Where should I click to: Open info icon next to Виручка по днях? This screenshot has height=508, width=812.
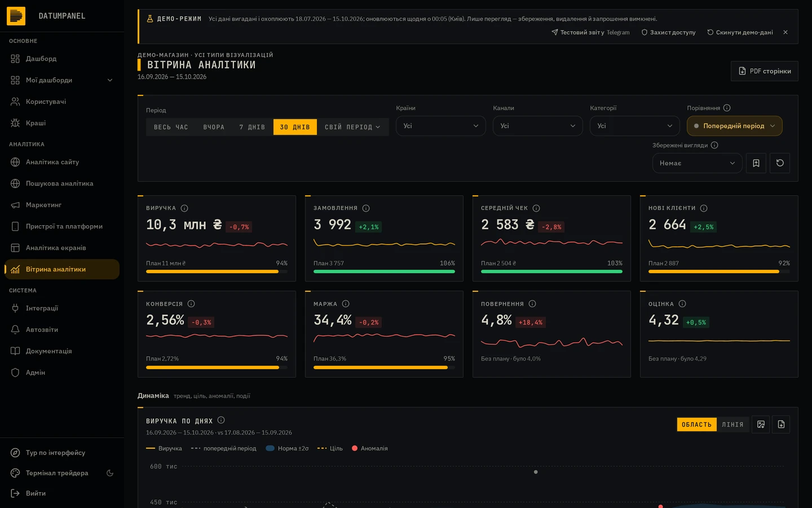tap(221, 420)
